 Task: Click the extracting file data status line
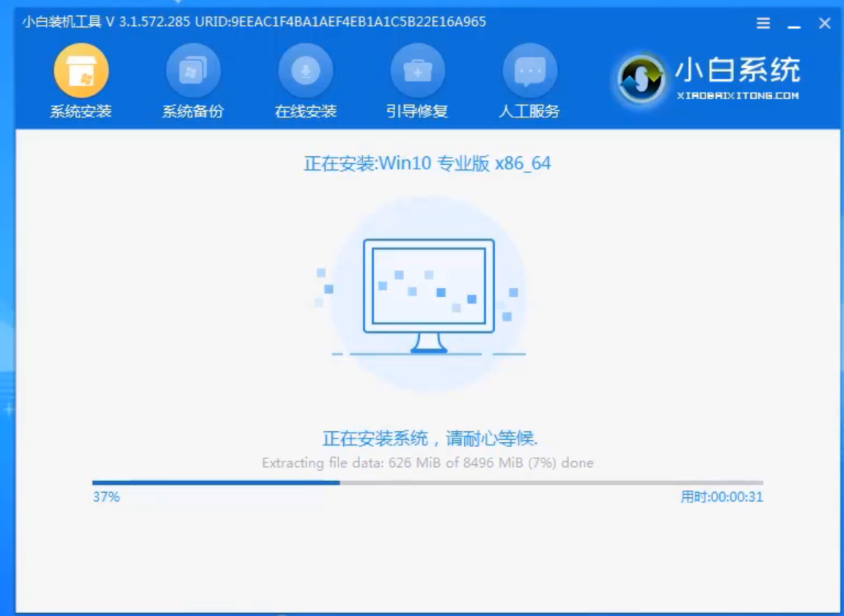coord(428,463)
